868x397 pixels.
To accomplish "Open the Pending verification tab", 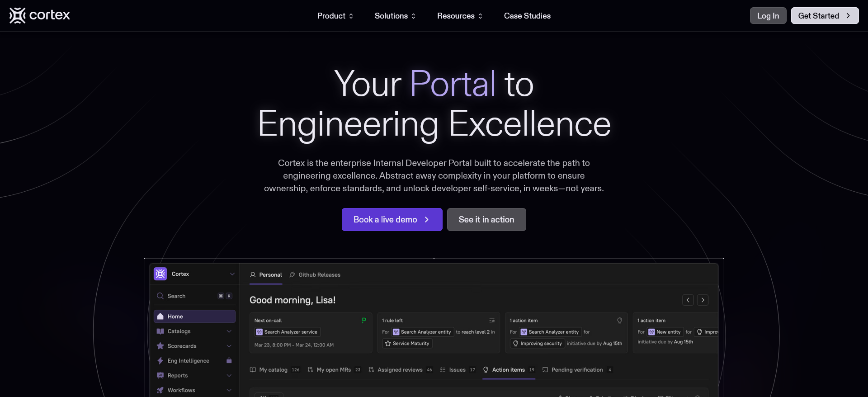I will tap(577, 370).
